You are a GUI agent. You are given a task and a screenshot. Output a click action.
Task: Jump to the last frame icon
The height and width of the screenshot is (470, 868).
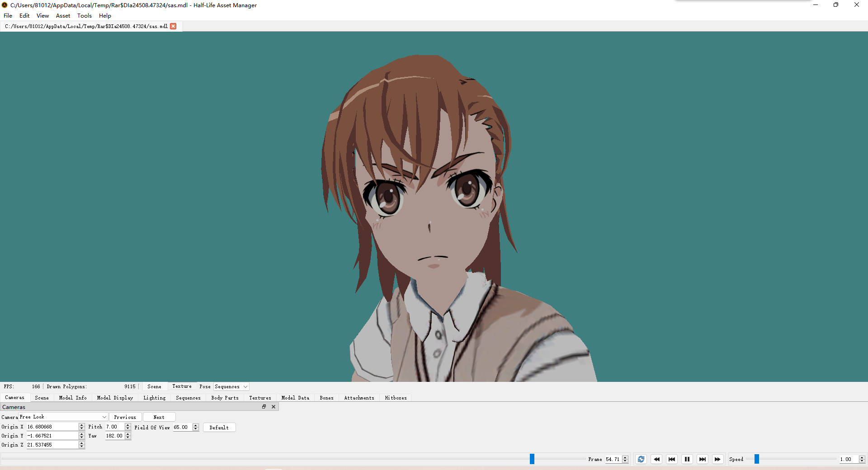pos(702,459)
